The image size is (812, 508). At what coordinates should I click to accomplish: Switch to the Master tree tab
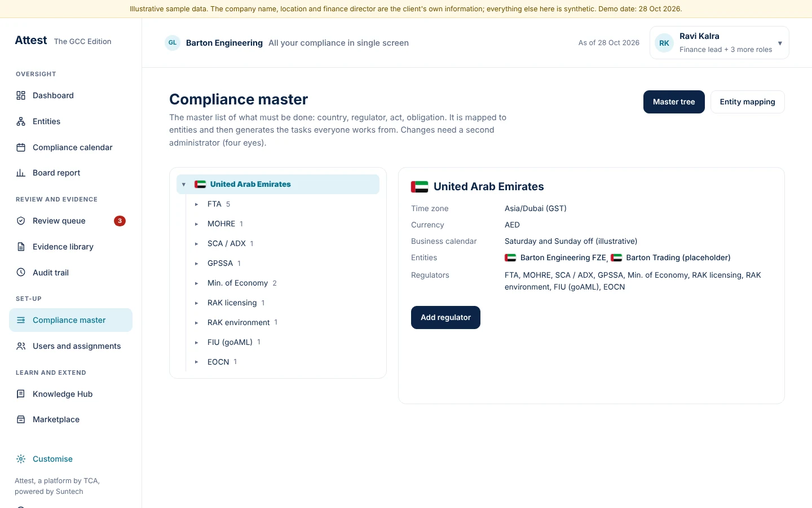tap(674, 102)
